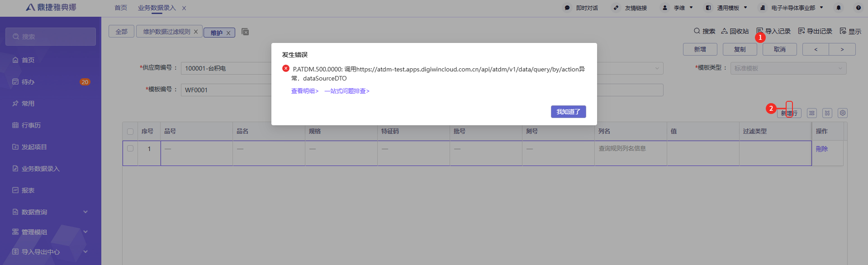Click the 搜索 toolbar item
Screen dimensions: 868x265
click(704, 31)
